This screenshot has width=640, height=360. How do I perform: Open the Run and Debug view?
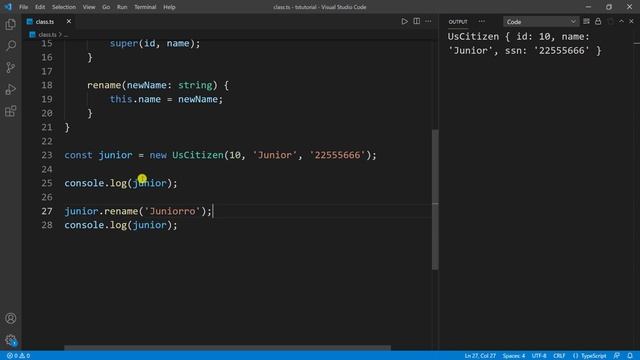coord(11,89)
